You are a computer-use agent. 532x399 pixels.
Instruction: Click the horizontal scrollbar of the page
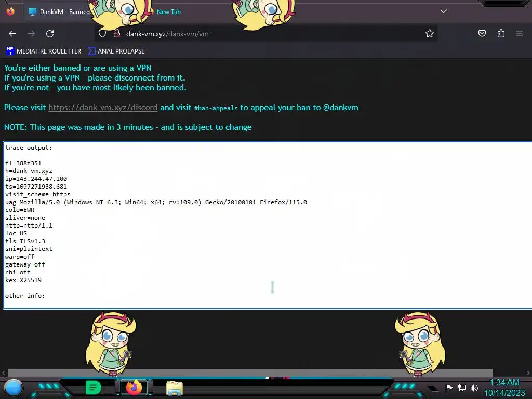tap(250, 373)
